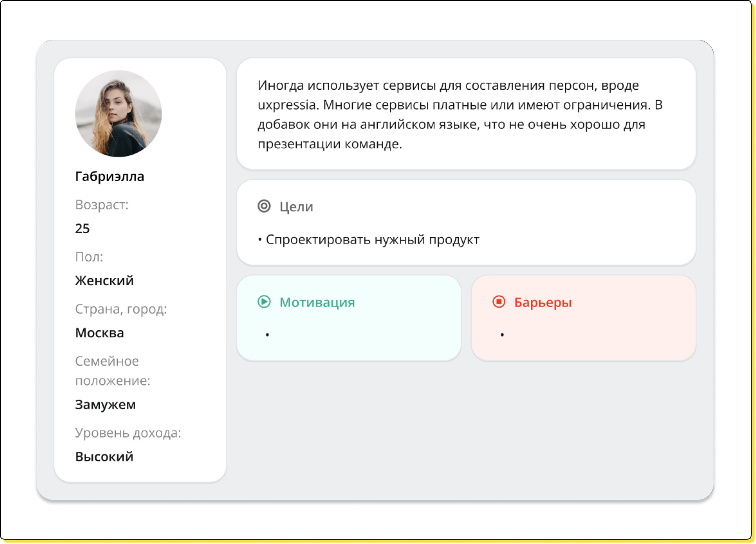Viewport: 756px width, 544px height.
Task: Click Gabriella's round avatar photo
Action: point(119,114)
